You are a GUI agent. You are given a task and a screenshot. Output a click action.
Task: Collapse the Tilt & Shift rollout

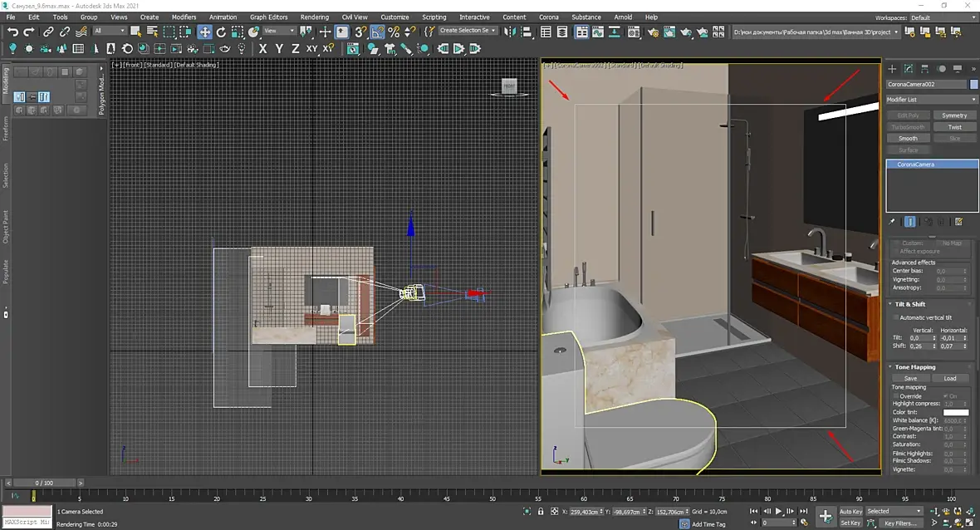[910, 304]
